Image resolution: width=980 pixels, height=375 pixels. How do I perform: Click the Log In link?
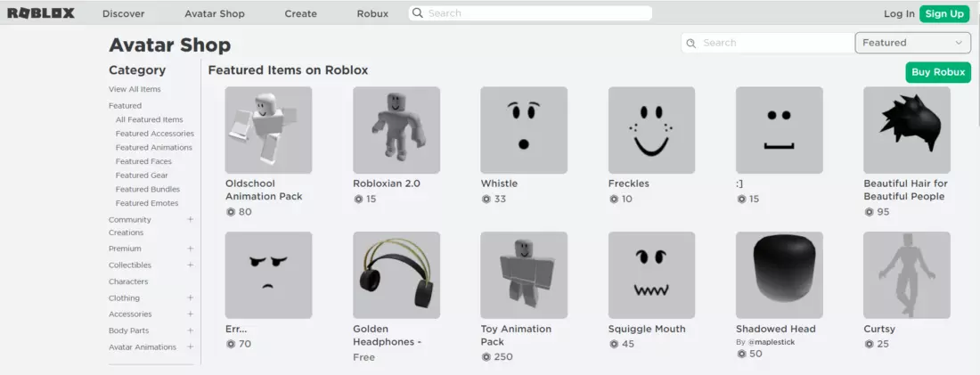(x=899, y=13)
